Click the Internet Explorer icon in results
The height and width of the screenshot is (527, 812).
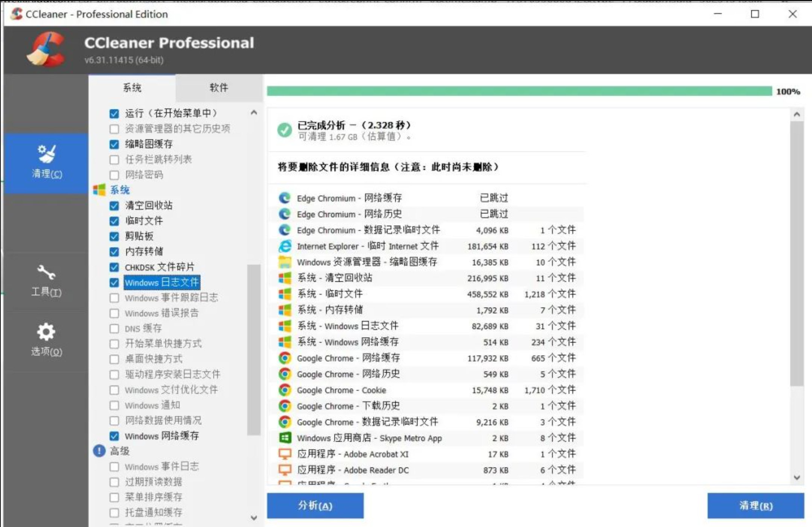click(x=284, y=246)
